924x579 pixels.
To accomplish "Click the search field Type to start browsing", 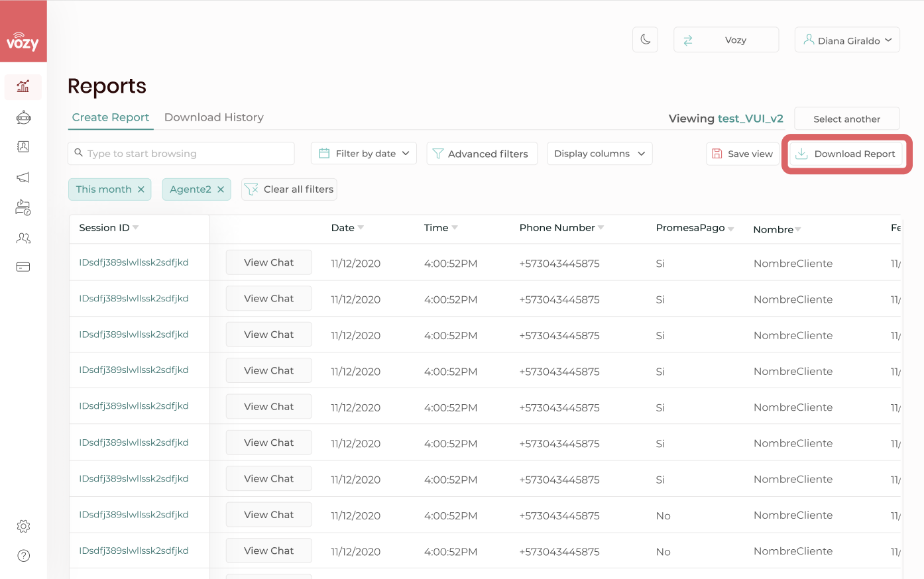I will (181, 153).
